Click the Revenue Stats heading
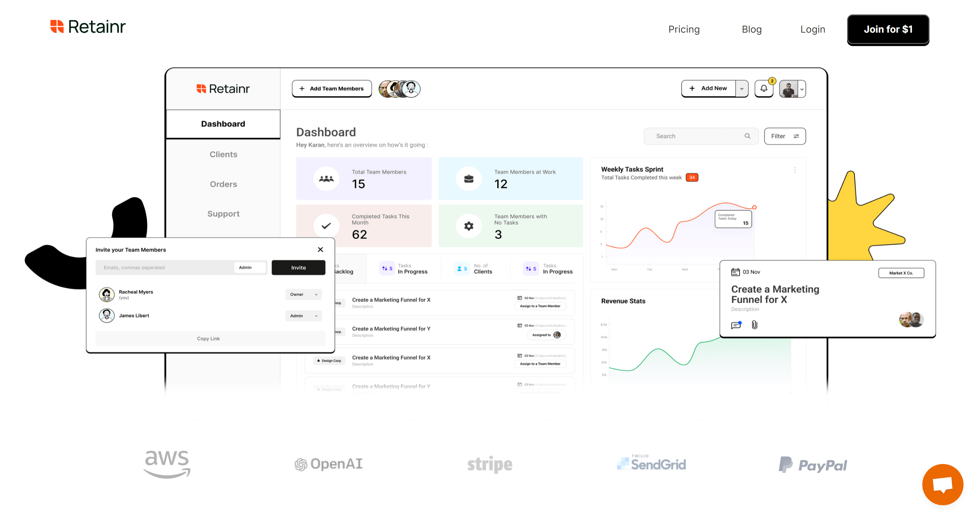Viewport: 980px width, 519px height. (623, 301)
